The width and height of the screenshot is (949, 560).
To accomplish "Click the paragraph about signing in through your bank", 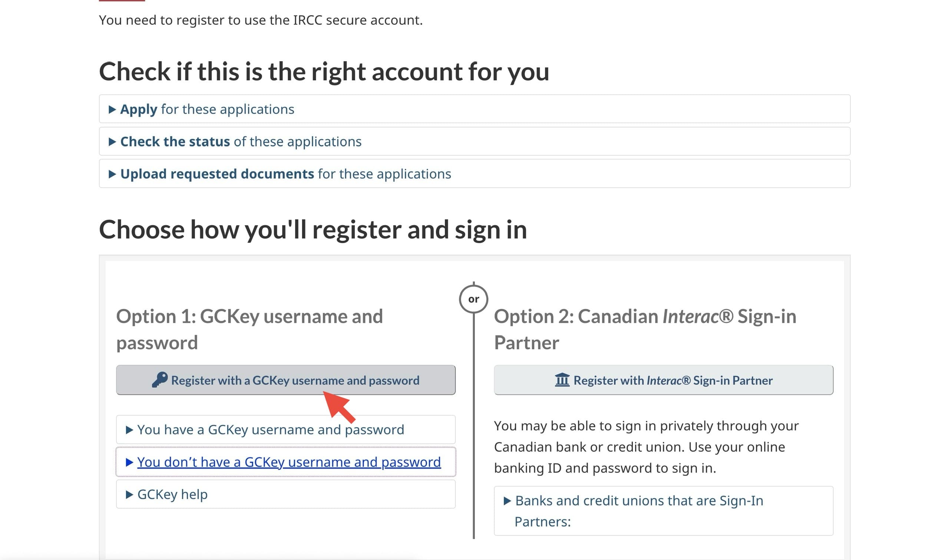I will pos(646,447).
